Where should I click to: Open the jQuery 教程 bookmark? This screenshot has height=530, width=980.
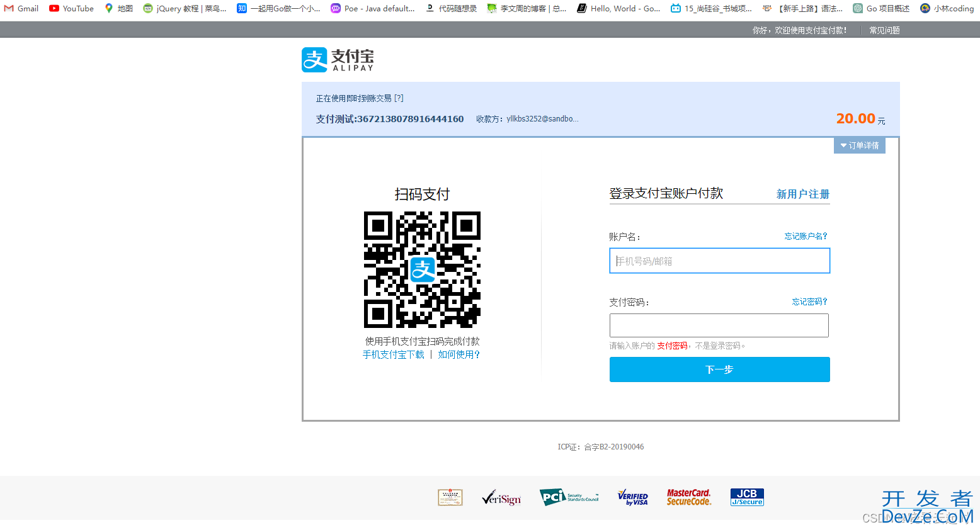[x=185, y=8]
